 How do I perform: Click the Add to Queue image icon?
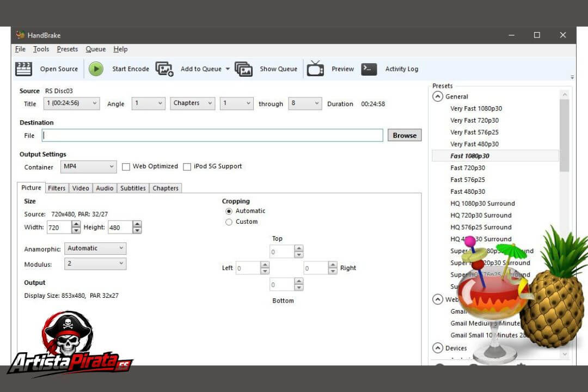coord(164,69)
